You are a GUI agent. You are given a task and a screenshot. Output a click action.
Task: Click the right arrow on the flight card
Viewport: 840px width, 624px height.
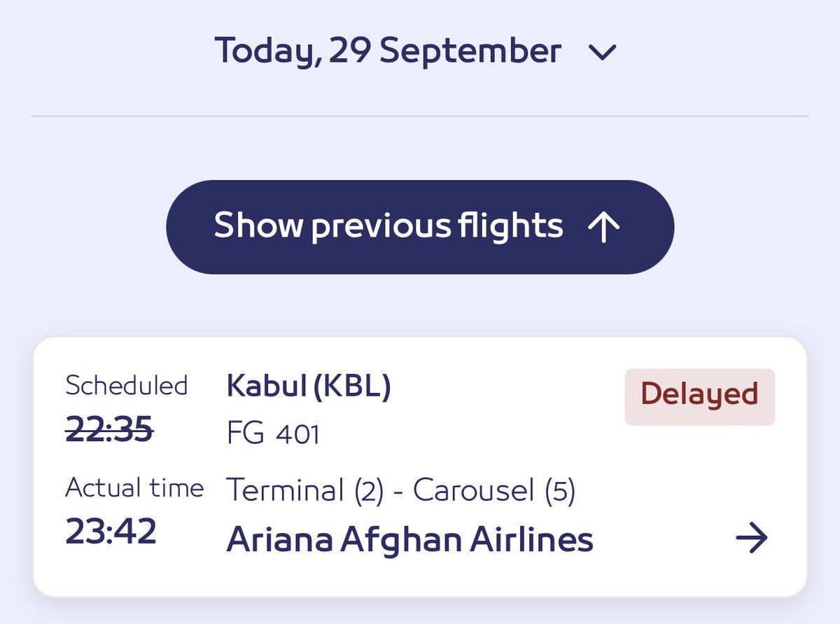752,539
